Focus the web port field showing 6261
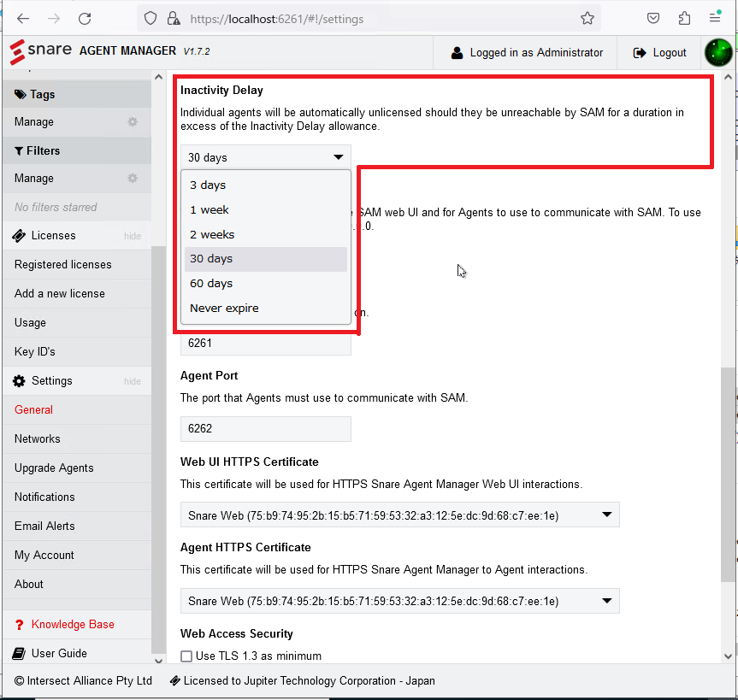Viewport: 738px width, 700px height. pyautogui.click(x=265, y=343)
